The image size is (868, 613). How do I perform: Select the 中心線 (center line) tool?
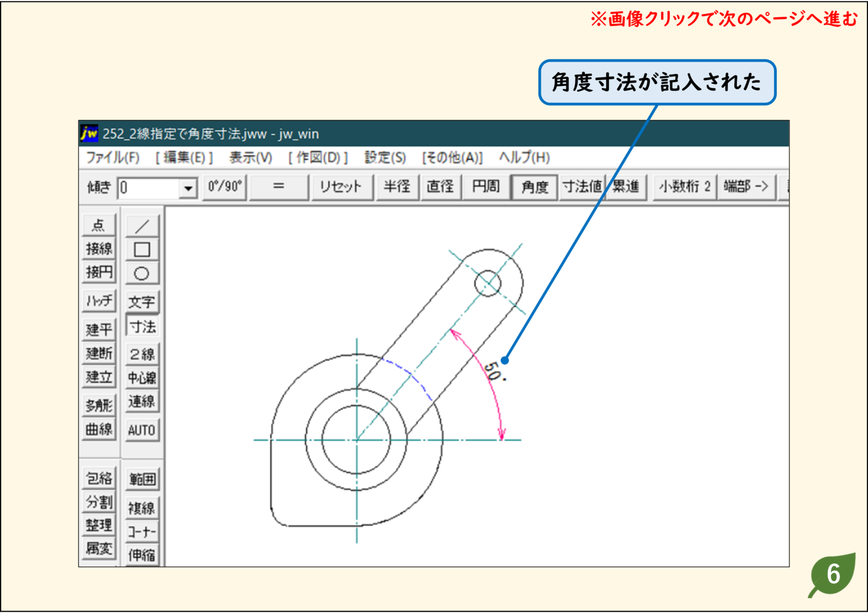(x=142, y=376)
